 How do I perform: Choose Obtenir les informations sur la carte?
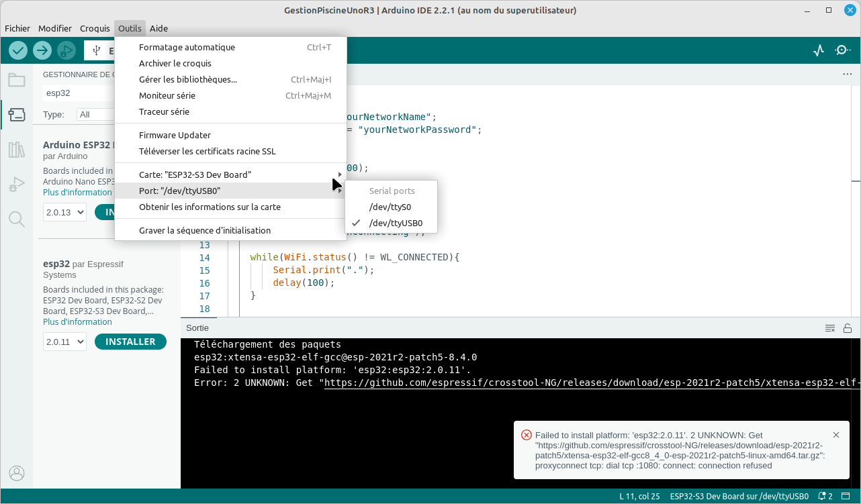click(x=230, y=207)
